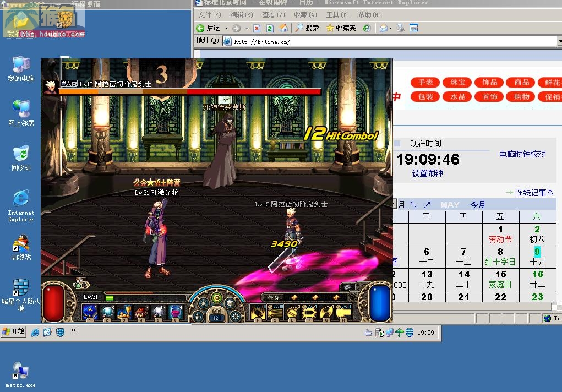562x392 pixels.
Task: Click the IE forward arrow button
Action: point(236,28)
